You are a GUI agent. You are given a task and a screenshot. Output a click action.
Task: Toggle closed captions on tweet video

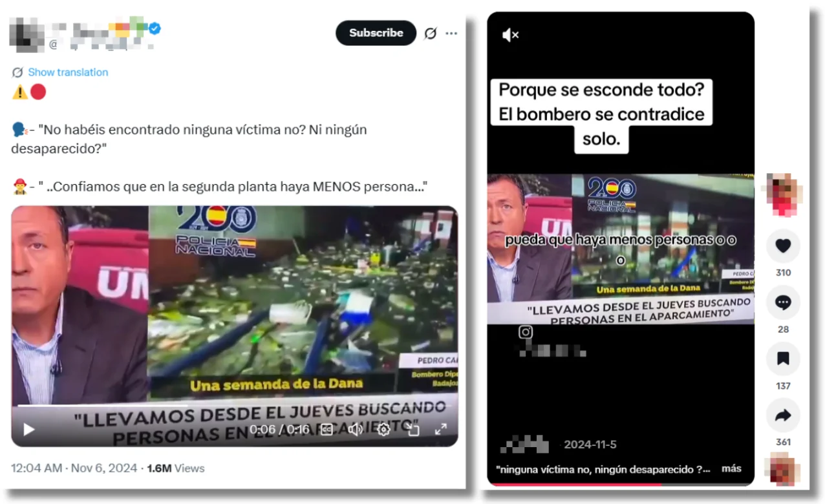[327, 429]
